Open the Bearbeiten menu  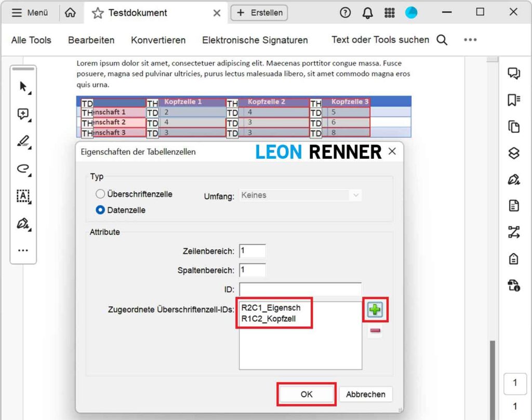[x=91, y=40]
